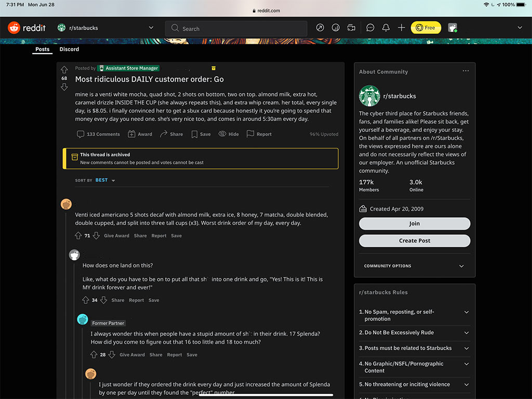Share the 28-point comment
This screenshot has width=532, height=399.
[156, 355]
